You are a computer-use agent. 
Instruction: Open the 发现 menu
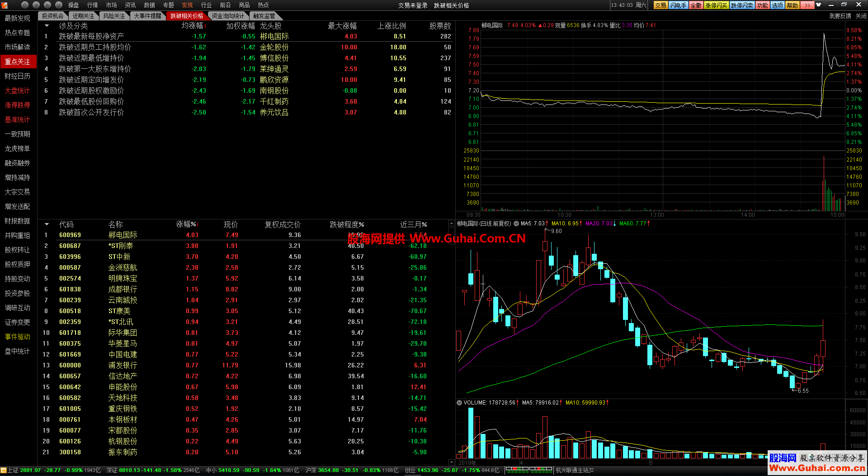click(x=187, y=5)
